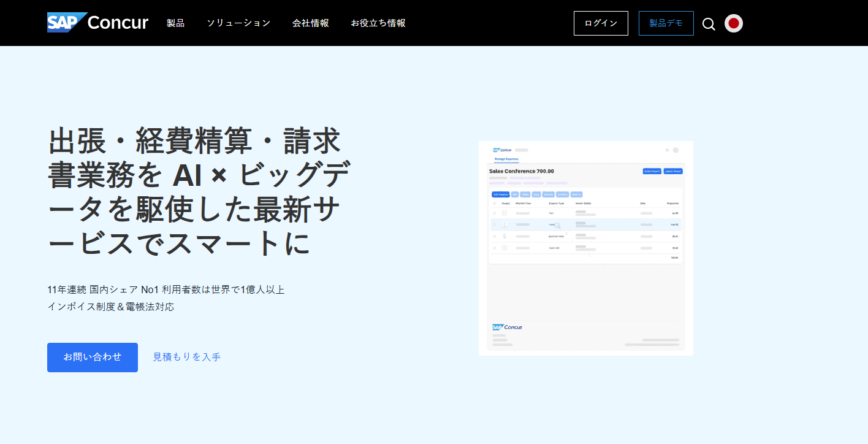
Task: Click SAP Concur logo at bottom of product preview
Action: (x=507, y=327)
